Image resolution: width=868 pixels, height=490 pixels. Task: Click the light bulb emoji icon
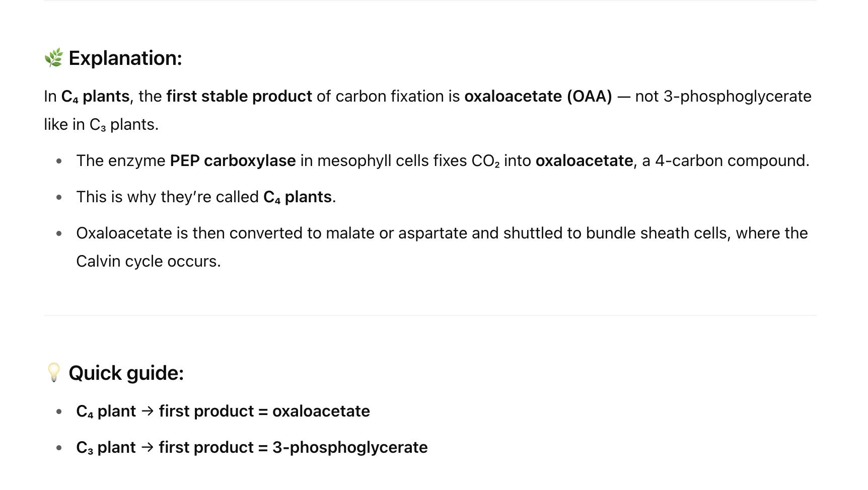53,373
